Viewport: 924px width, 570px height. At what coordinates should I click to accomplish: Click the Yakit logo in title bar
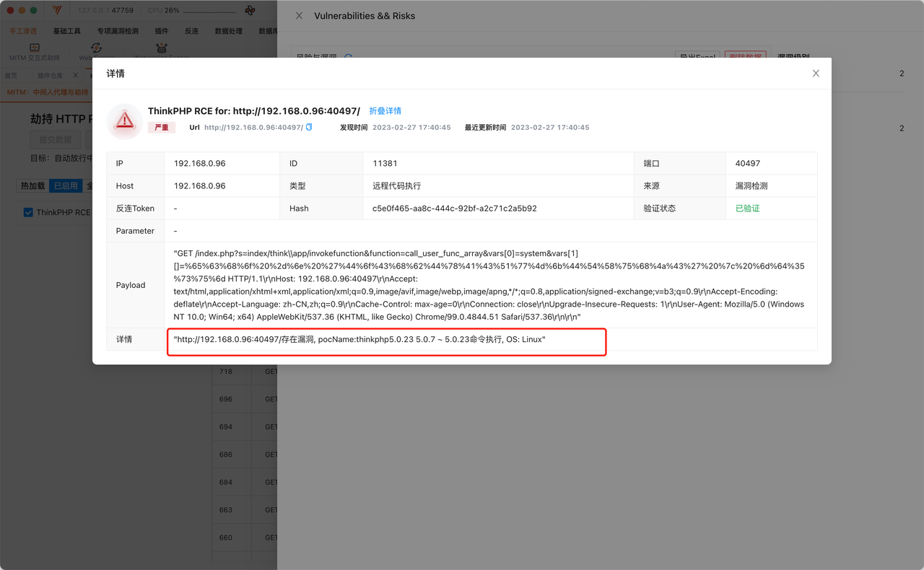(x=57, y=11)
